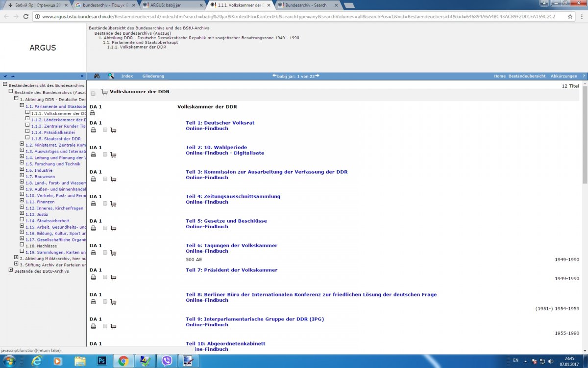Image resolution: width=588 pixels, height=368 pixels.
Task: Tick the checkbox for Teil 7 Präsident
Action: point(105,277)
